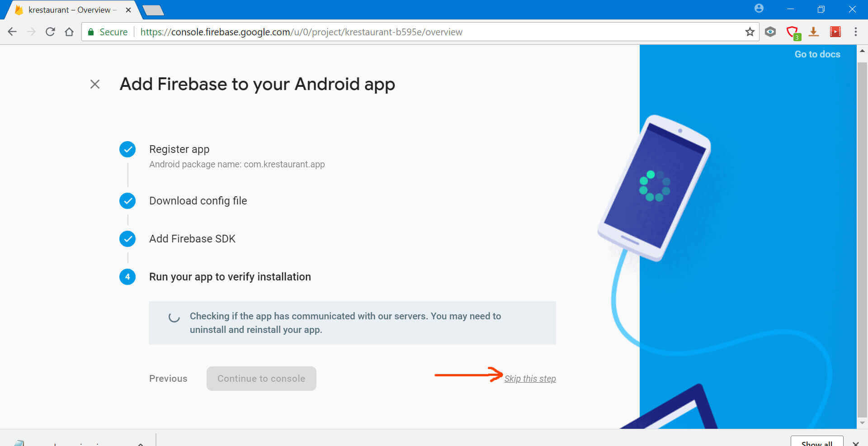The image size is (868, 446).
Task: Close the Add Firebase wizard with X
Action: (x=95, y=84)
